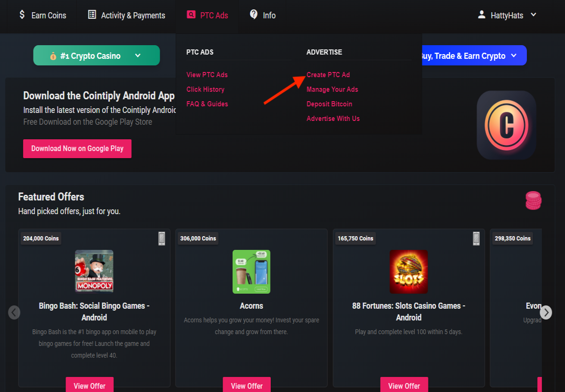Click the money bag icon in Crypto Casino button
Viewport: 565px width, 392px height.
pyautogui.click(x=53, y=56)
